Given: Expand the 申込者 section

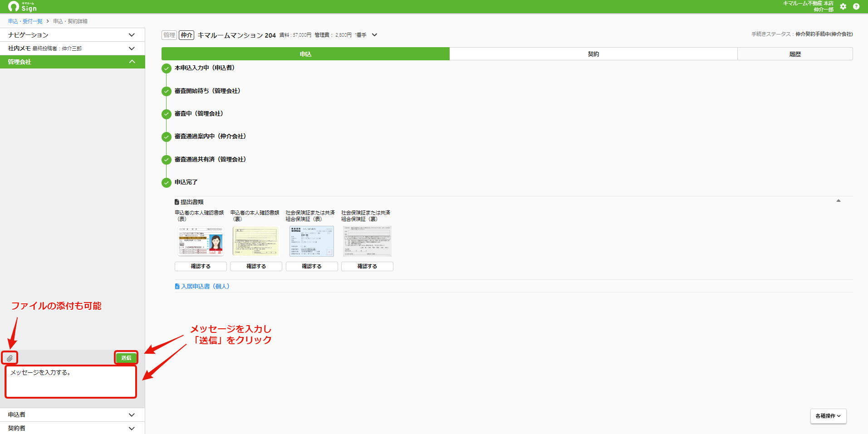Looking at the screenshot, I should (73, 414).
